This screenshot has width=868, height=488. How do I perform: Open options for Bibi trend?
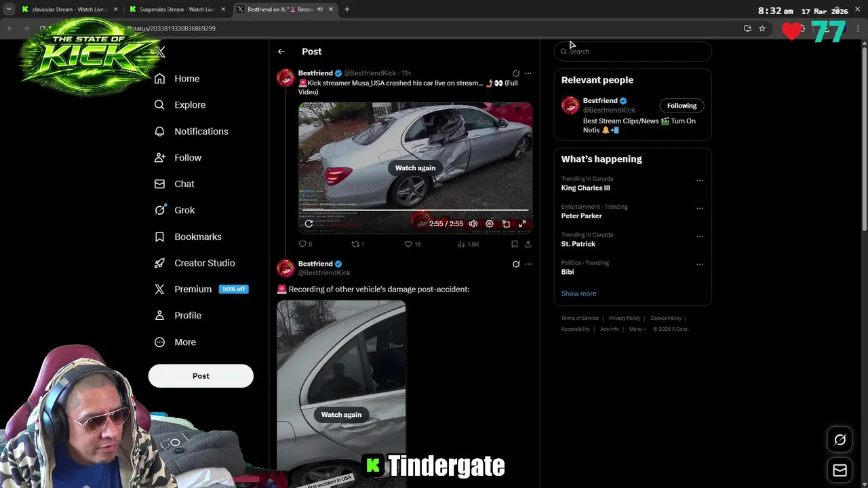coord(700,264)
